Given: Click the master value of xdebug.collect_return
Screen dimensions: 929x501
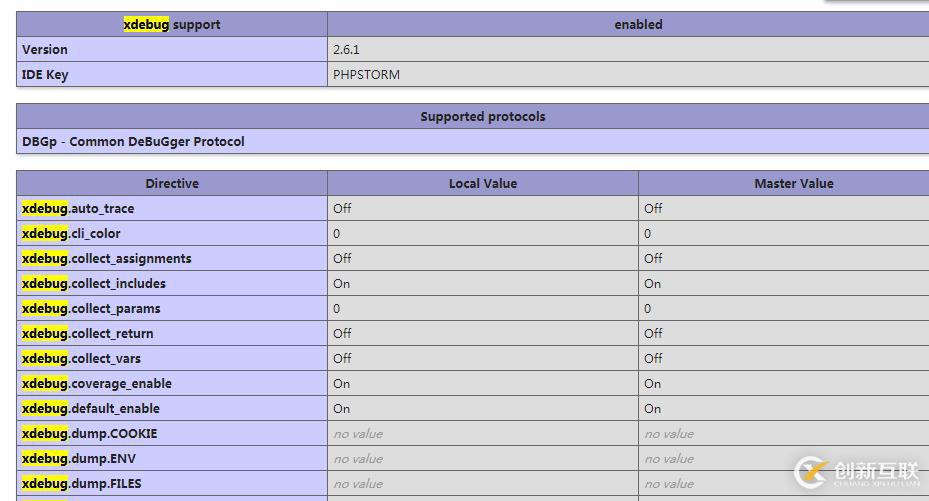Looking at the screenshot, I should click(653, 333).
